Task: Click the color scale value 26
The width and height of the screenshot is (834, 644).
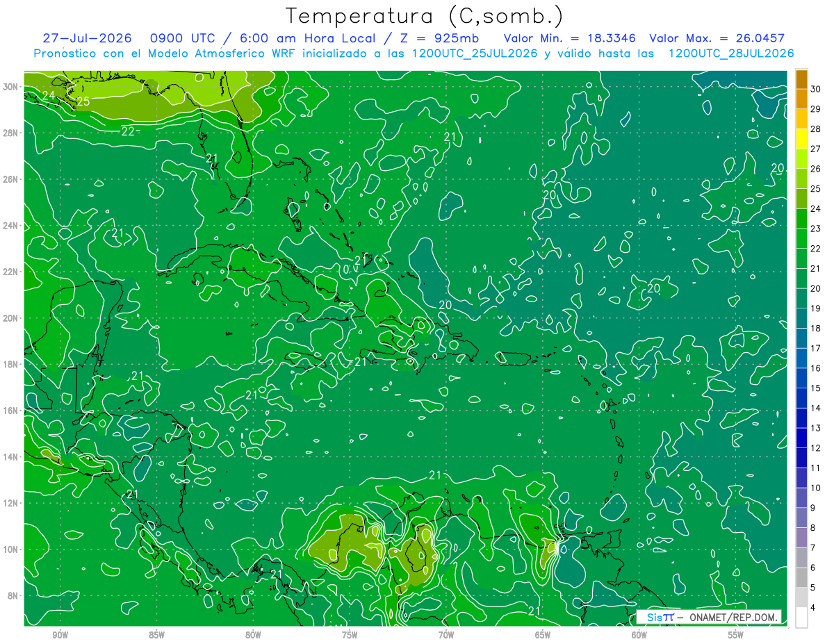Action: coord(816,169)
